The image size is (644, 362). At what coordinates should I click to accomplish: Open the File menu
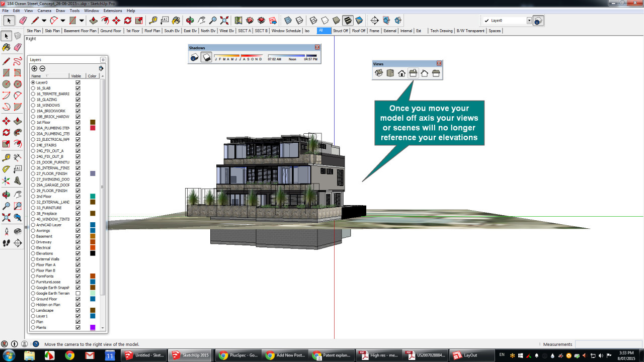[6, 11]
